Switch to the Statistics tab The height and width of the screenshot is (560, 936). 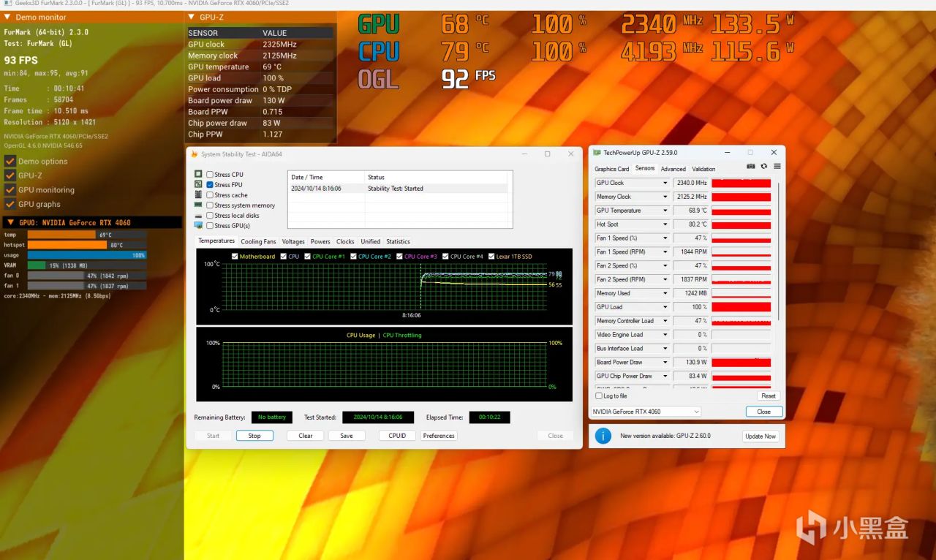(x=398, y=241)
